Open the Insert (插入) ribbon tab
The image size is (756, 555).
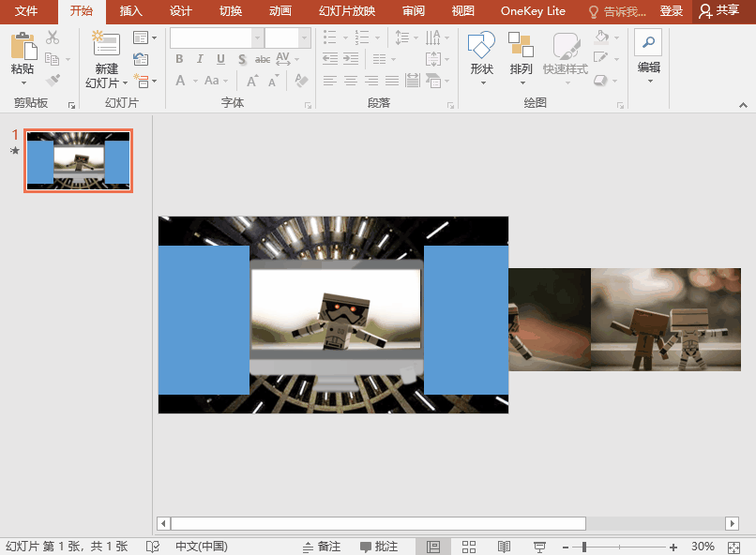tap(131, 11)
